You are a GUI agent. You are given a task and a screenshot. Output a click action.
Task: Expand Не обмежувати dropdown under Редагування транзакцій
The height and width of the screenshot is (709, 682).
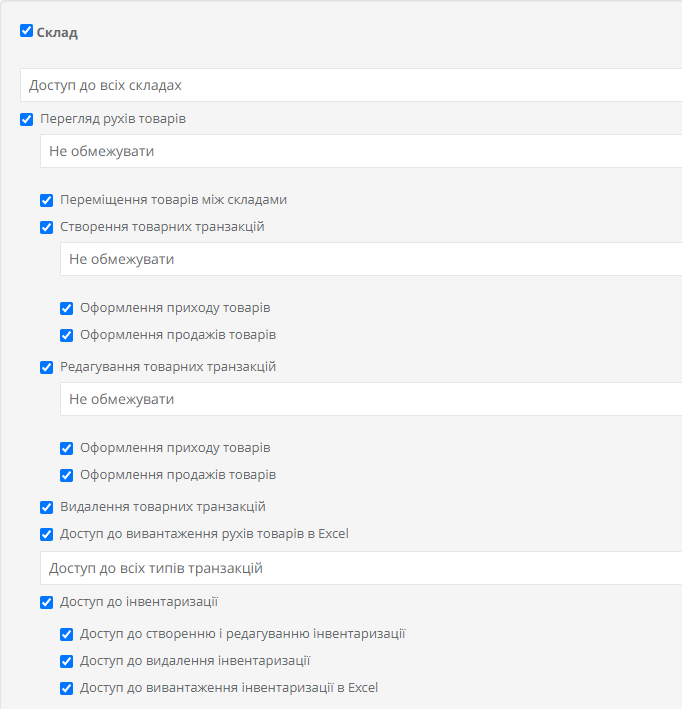[371, 399]
